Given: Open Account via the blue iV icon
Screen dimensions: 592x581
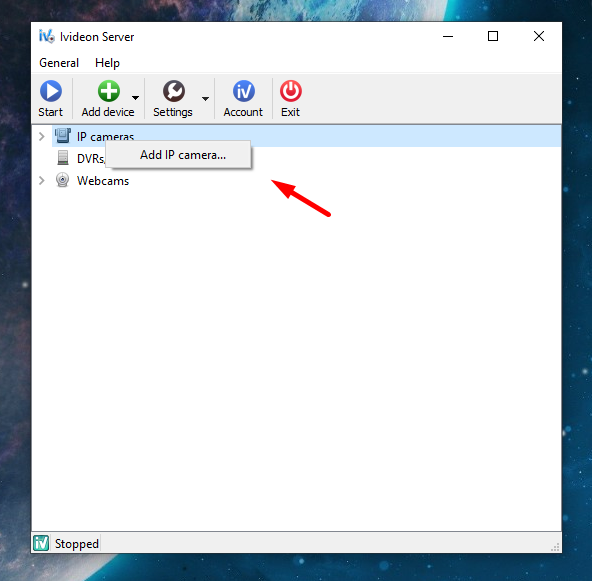Looking at the screenshot, I should [244, 91].
